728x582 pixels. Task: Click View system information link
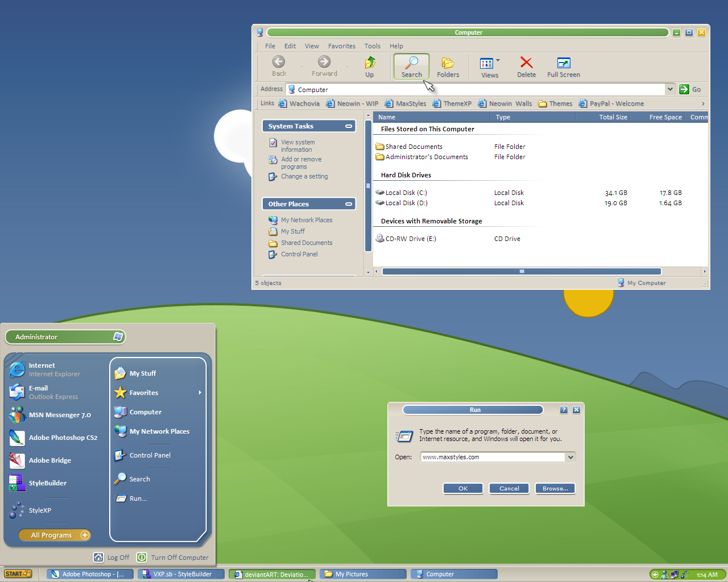coord(297,146)
